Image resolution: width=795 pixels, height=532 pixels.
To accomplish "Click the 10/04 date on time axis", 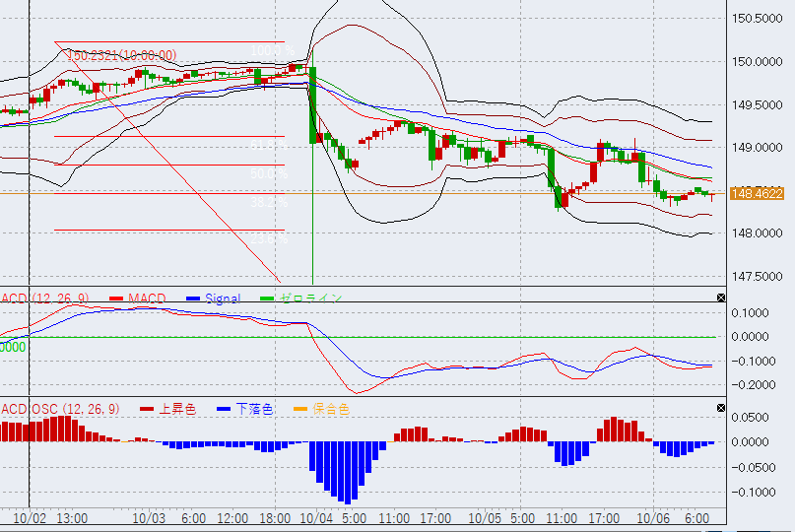I will [x=319, y=517].
